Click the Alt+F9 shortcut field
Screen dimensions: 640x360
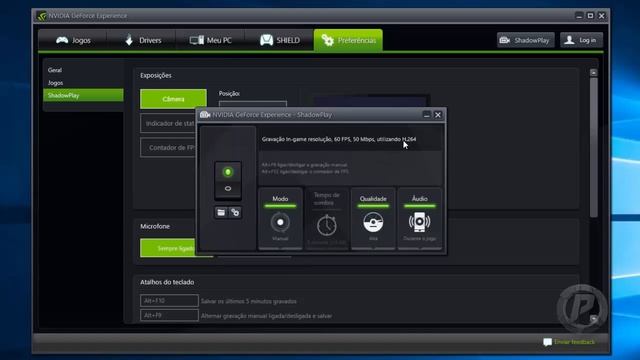(169, 315)
